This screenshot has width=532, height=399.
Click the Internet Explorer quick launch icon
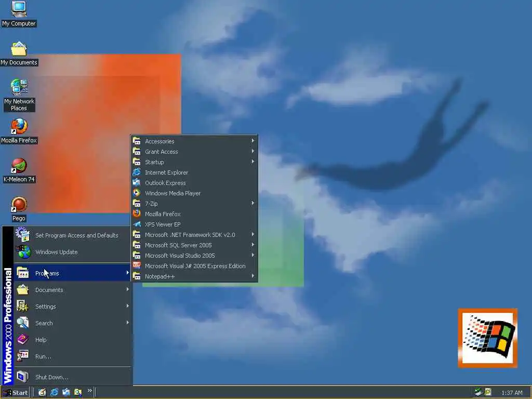click(x=54, y=392)
